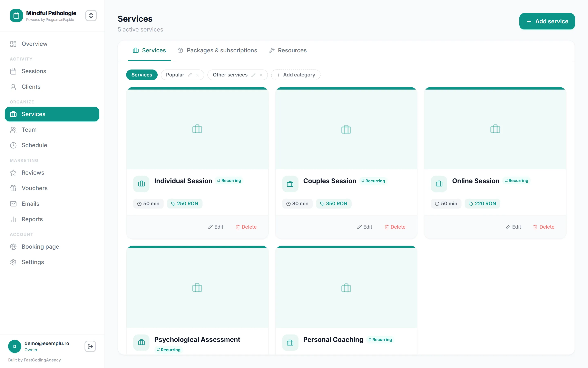
Task: Delete the Individual Session service
Action: click(246, 227)
